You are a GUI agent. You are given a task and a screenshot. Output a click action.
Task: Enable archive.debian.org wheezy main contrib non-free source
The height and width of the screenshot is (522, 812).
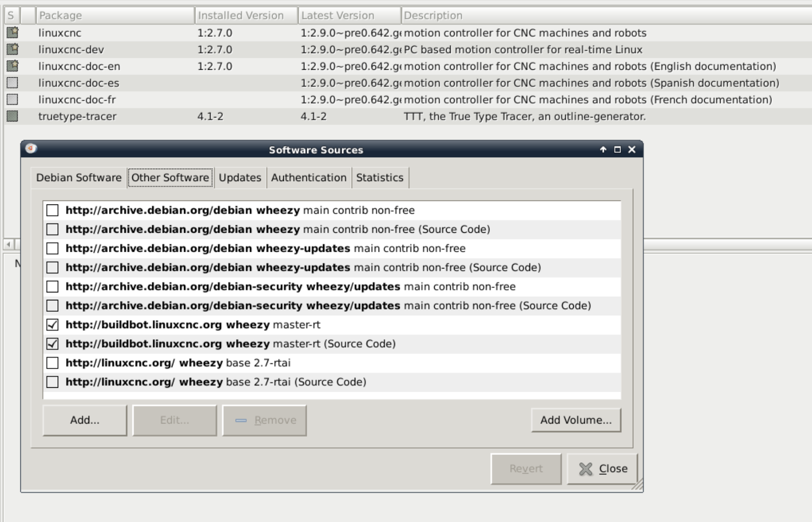[x=53, y=210]
